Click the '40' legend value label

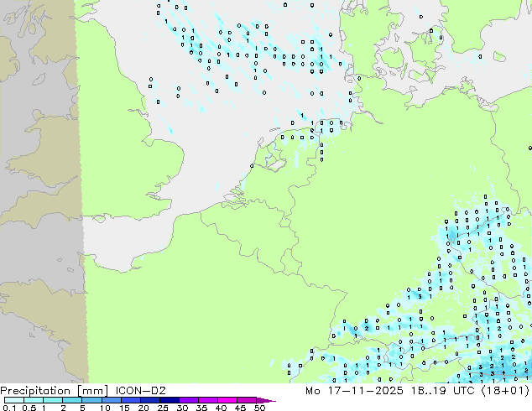221,408
